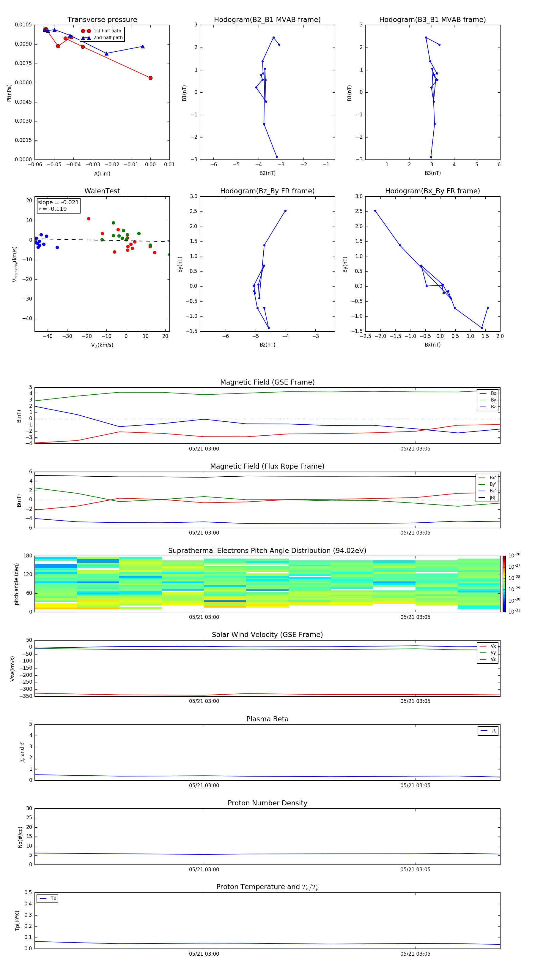The image size is (535, 980).
Task: Select the "Proton Number Density" panel title
Action: pos(267,803)
